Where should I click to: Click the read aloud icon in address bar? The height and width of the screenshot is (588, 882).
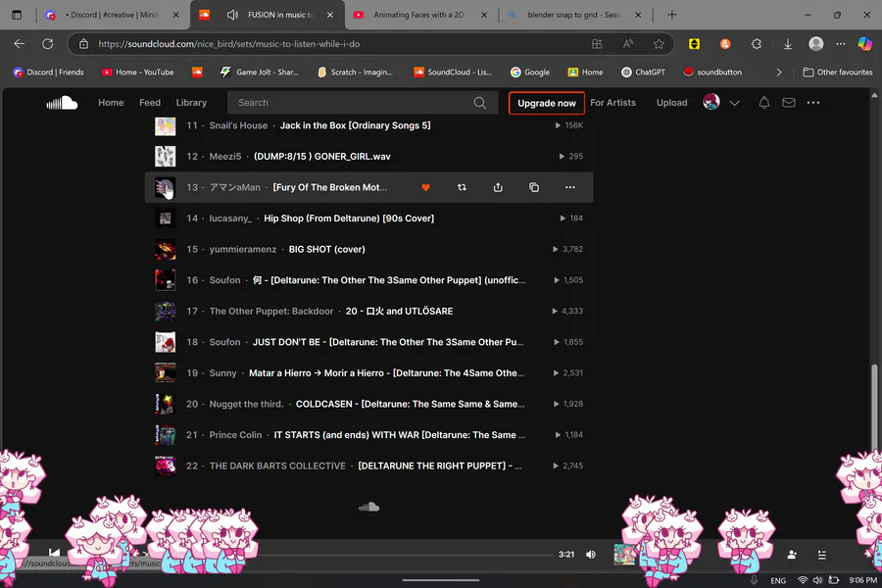(628, 44)
